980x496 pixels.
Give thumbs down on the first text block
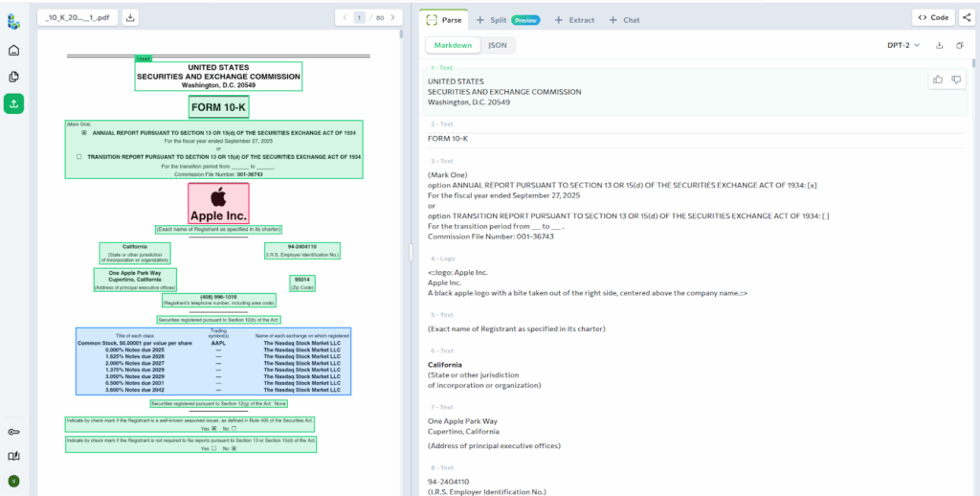[956, 79]
